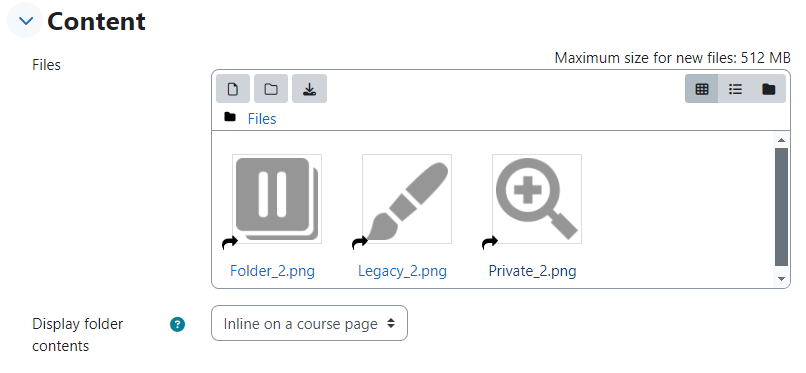Open the Legacy_2.png file link

[x=402, y=271]
